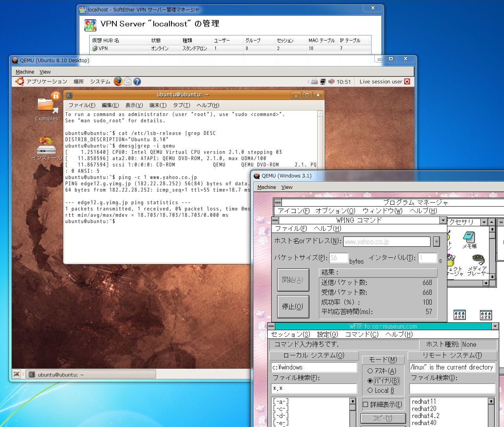Open the Media Player icon in Program Manager
The width and height of the screenshot is (504, 427).
click(x=478, y=264)
